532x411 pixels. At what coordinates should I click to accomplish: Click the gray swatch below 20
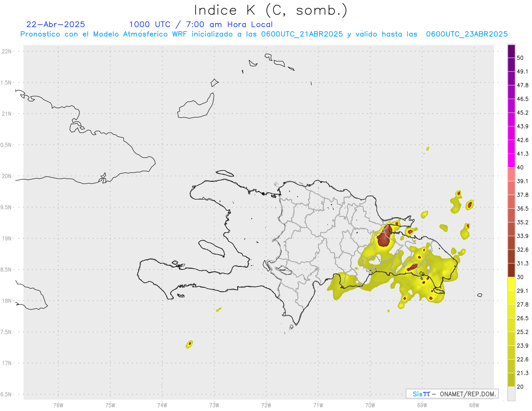pyautogui.click(x=511, y=394)
